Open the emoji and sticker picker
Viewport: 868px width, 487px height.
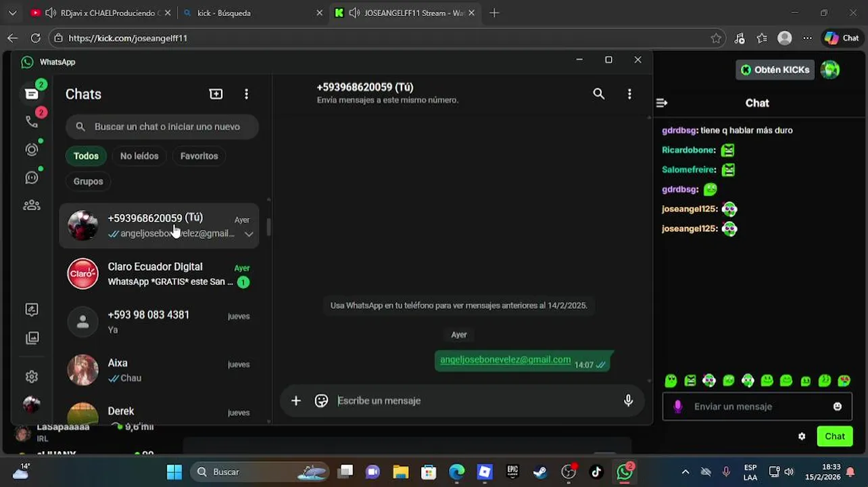[x=321, y=400]
